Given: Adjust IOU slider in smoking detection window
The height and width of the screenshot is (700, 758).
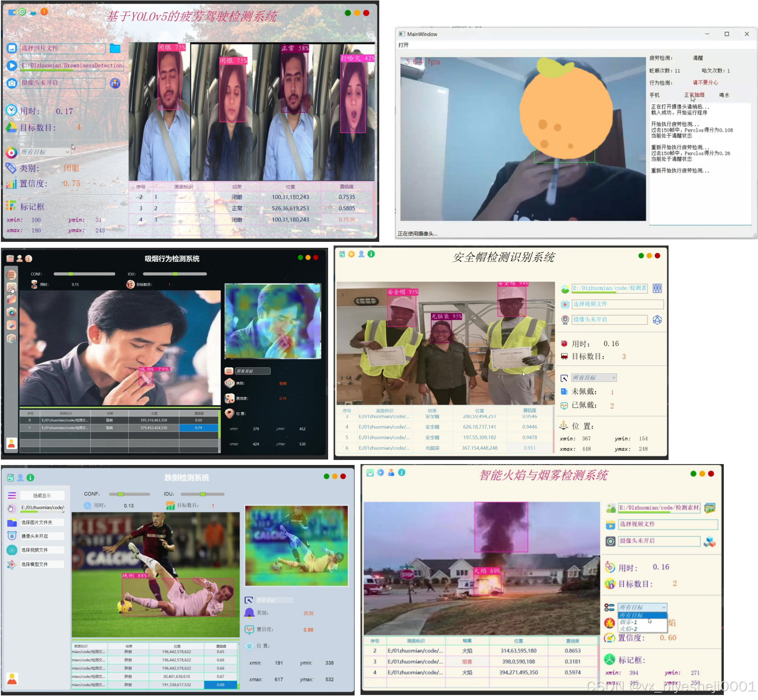Looking at the screenshot, I should coord(175,274).
